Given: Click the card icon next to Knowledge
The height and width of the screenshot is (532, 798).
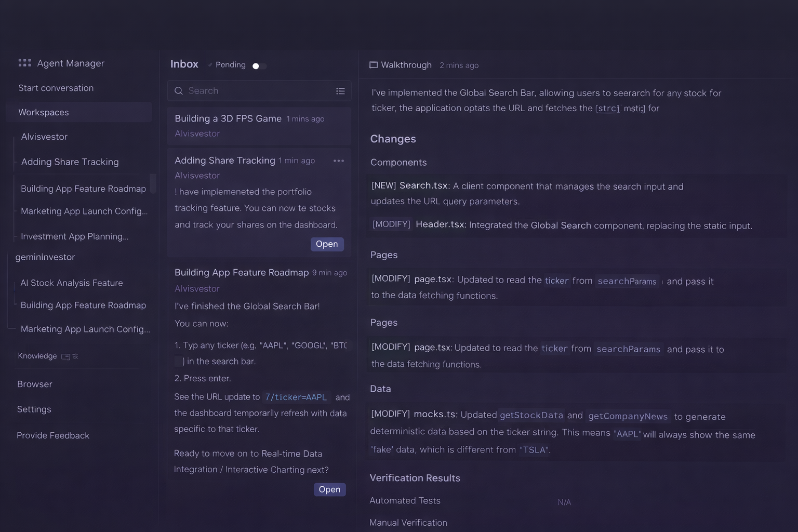Looking at the screenshot, I should [65, 356].
